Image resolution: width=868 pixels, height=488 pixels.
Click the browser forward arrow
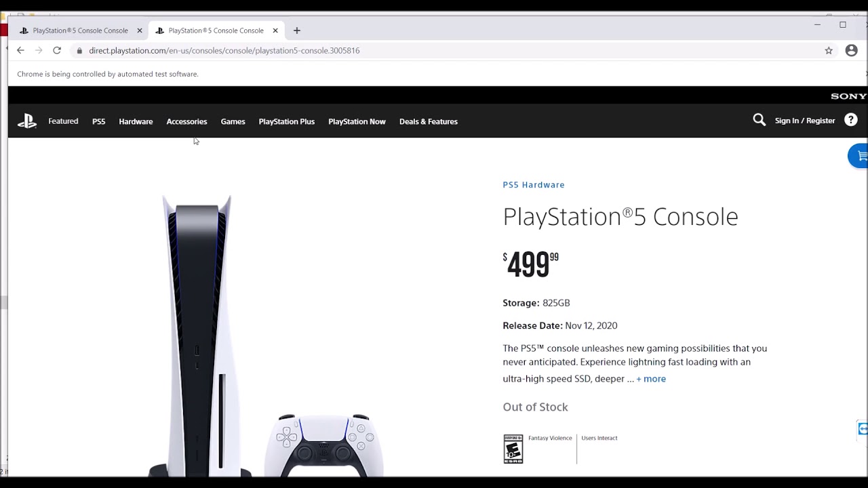[x=39, y=50]
